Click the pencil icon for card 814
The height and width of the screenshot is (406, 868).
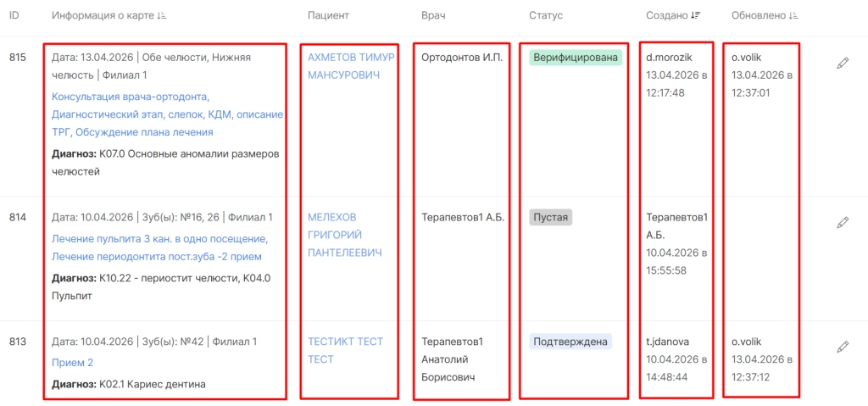[x=843, y=222]
